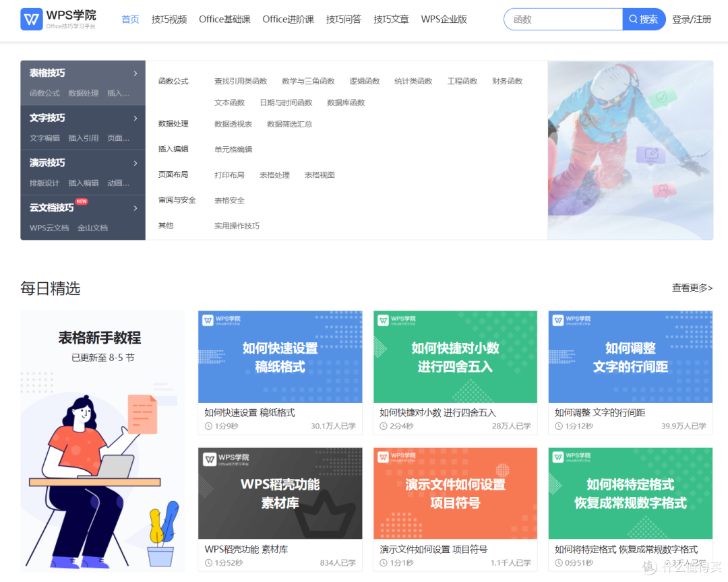
Task: Click 函数公式 under 表格技巧 in the sidebar
Action: (x=44, y=93)
